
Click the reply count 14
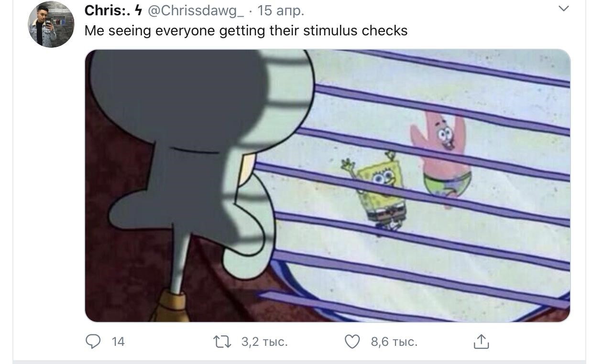tap(118, 342)
